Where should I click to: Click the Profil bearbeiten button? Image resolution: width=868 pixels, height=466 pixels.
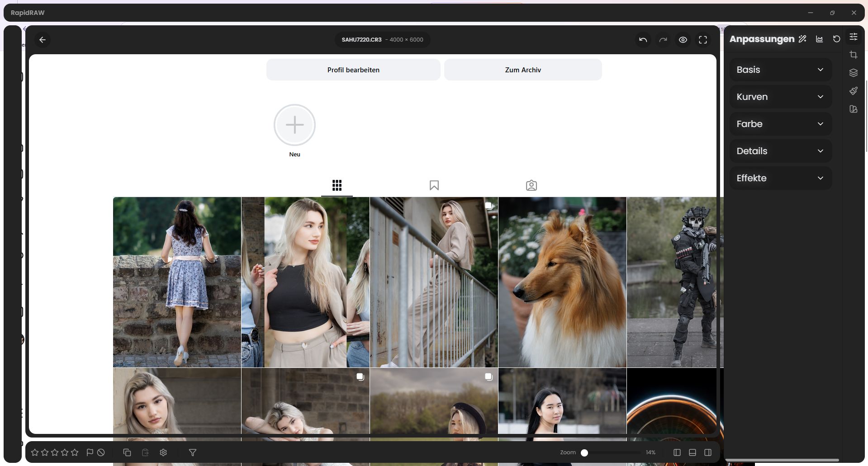pyautogui.click(x=353, y=70)
